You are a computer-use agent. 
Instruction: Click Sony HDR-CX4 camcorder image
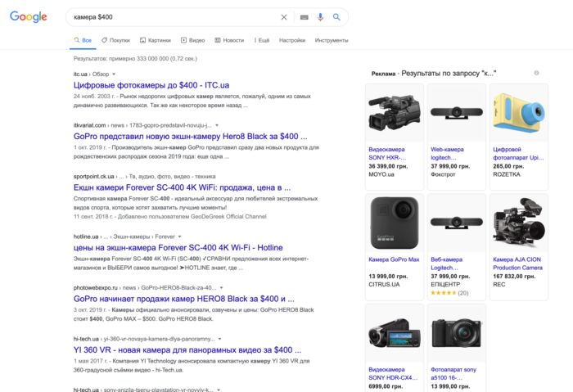(x=395, y=333)
